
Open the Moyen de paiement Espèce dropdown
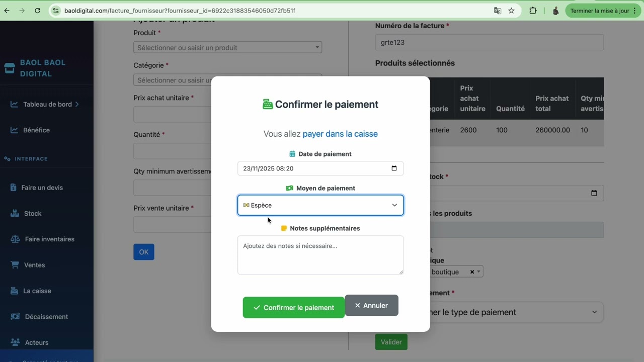click(x=320, y=205)
